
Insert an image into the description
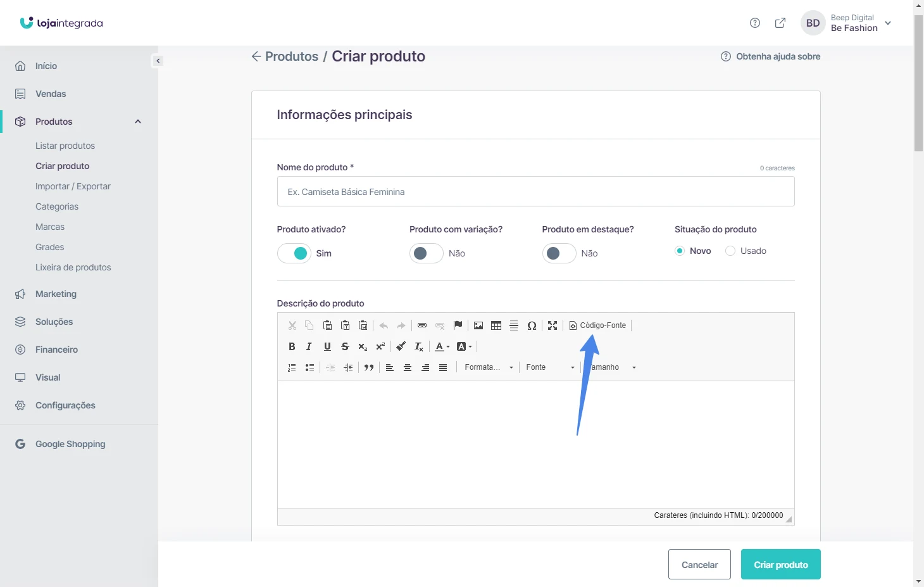point(478,325)
